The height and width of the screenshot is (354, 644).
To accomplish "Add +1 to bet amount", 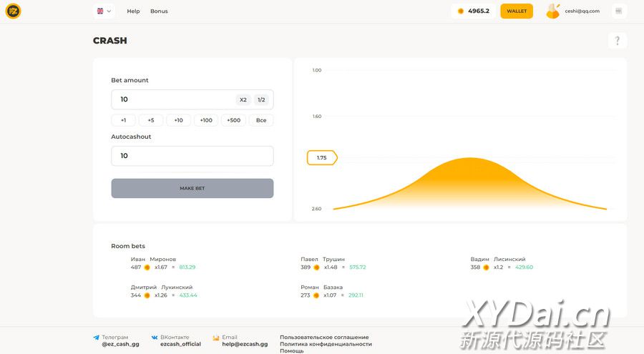I will pyautogui.click(x=123, y=120).
